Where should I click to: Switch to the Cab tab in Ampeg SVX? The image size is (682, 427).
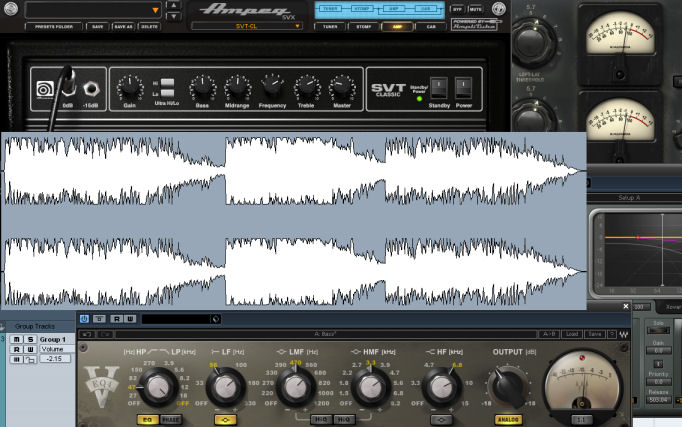click(431, 27)
